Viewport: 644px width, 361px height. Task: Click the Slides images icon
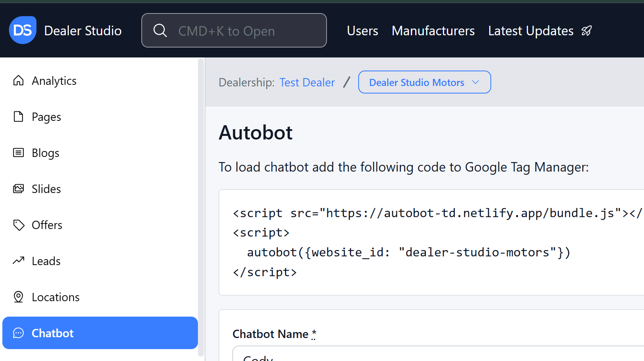coord(18,189)
